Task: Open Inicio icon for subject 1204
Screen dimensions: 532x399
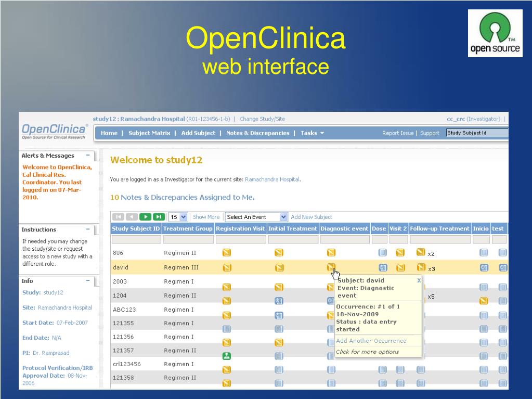Action: [x=484, y=301]
